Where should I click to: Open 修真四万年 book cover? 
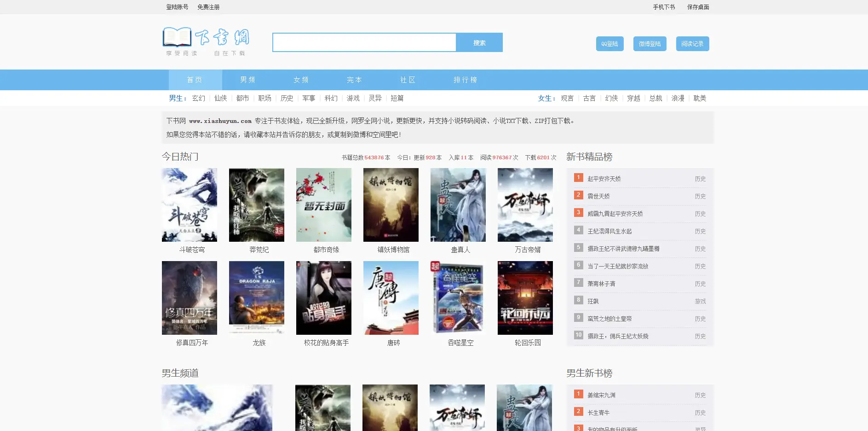(x=190, y=298)
